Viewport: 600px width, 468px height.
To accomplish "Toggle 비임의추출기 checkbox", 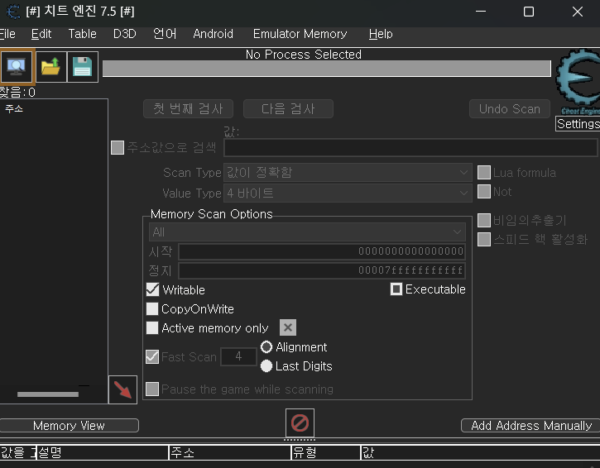I will click(484, 220).
